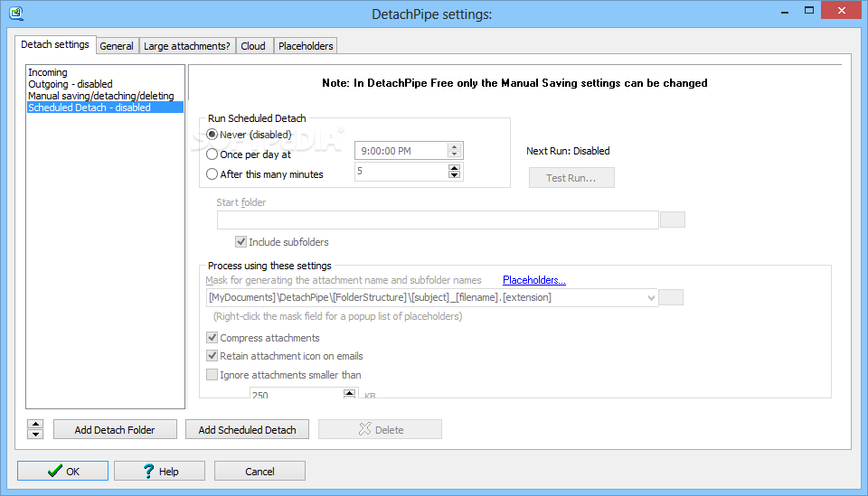Viewport: 868px width, 496px height.
Task: Toggle Retain attachment icon on emails checkbox
Action: (212, 356)
